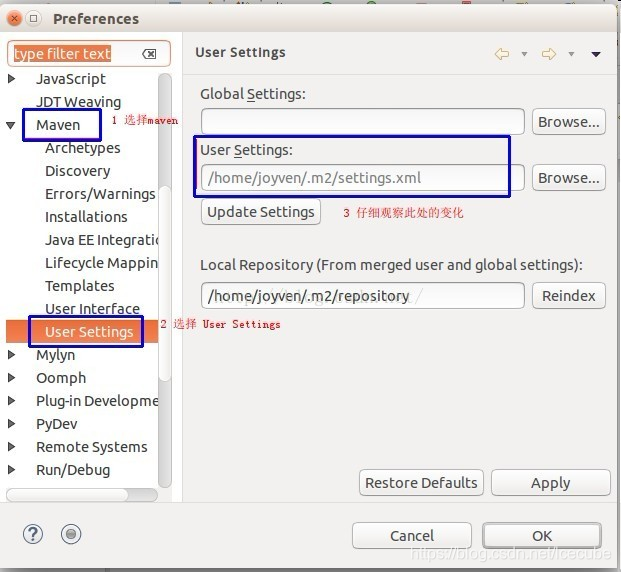Viewport: 621px width, 572px height.
Task: Select the Run/Debug category label
Action: click(73, 469)
